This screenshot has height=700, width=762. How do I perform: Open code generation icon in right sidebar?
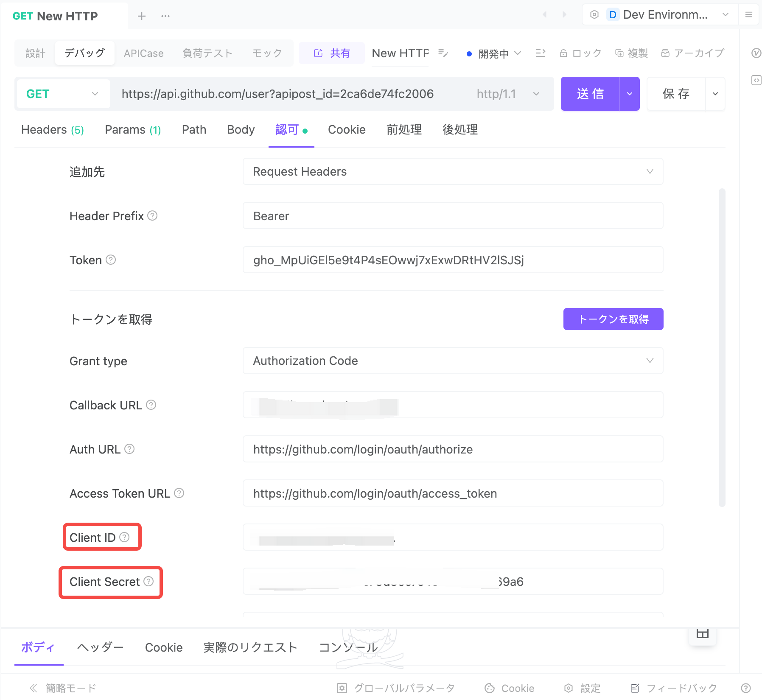[x=756, y=80]
